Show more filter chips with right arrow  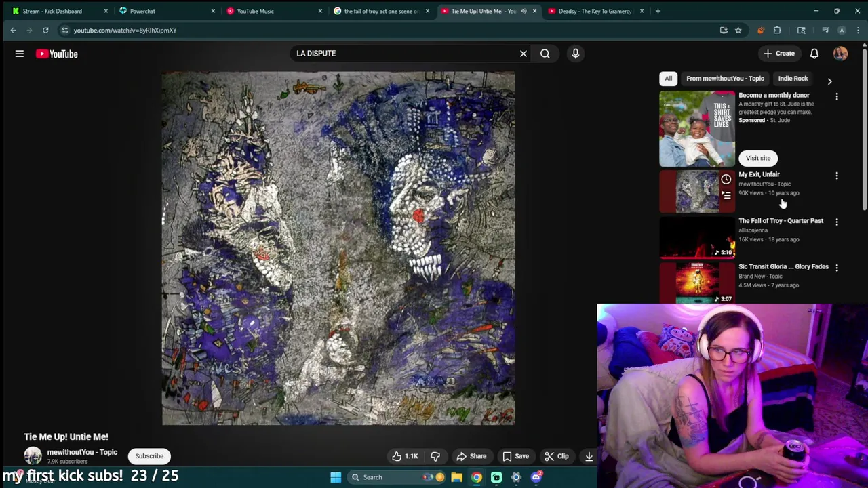point(829,81)
